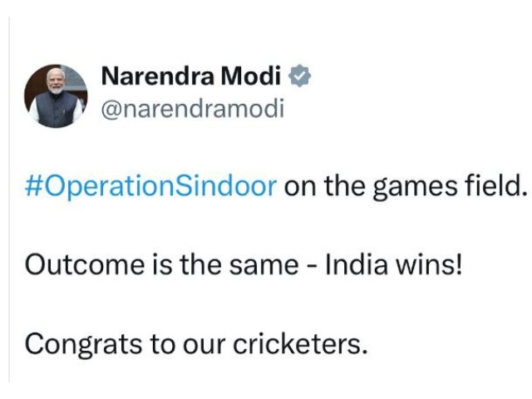Screen dimensions: 532x399
Task: Click the word 'Congrats' in the tweet
Action: (x=83, y=345)
